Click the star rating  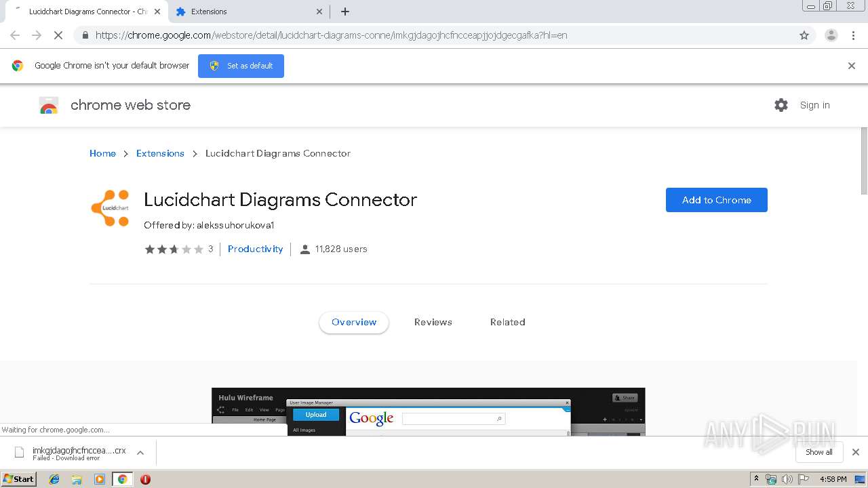point(174,249)
